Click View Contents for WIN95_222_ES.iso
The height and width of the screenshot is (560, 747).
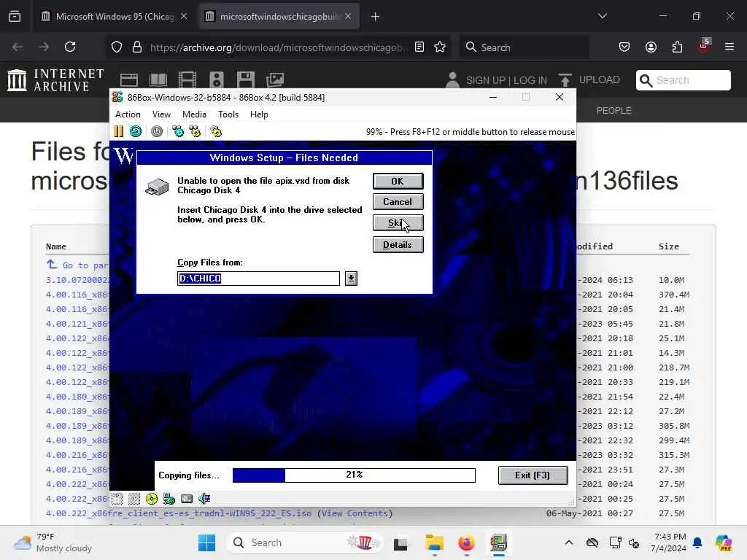tap(355, 513)
